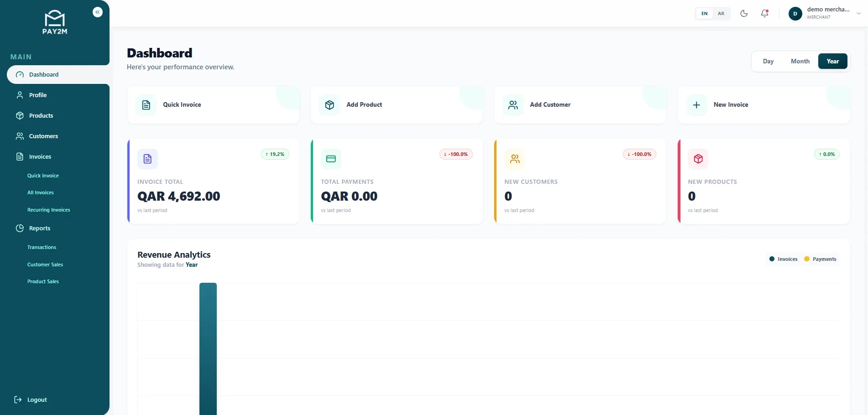
Task: Click the Invoices document icon in sidebar
Action: (x=20, y=156)
